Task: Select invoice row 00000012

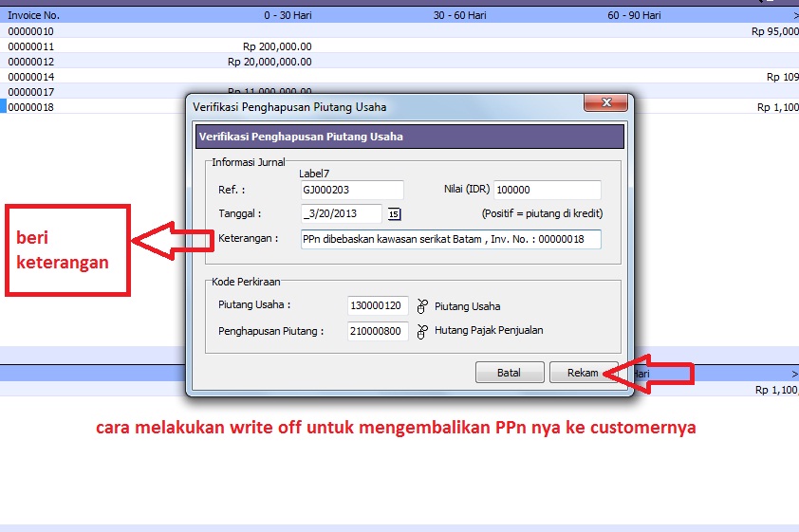Action: [x=31, y=62]
